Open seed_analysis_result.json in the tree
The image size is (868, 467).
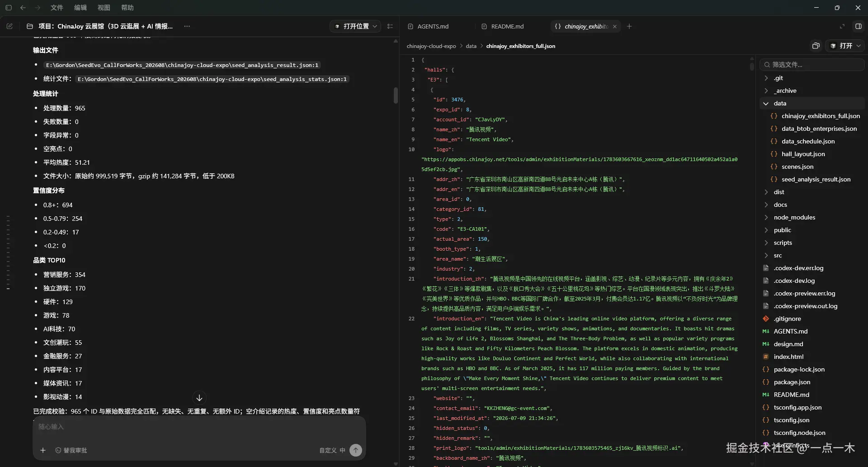tap(816, 179)
